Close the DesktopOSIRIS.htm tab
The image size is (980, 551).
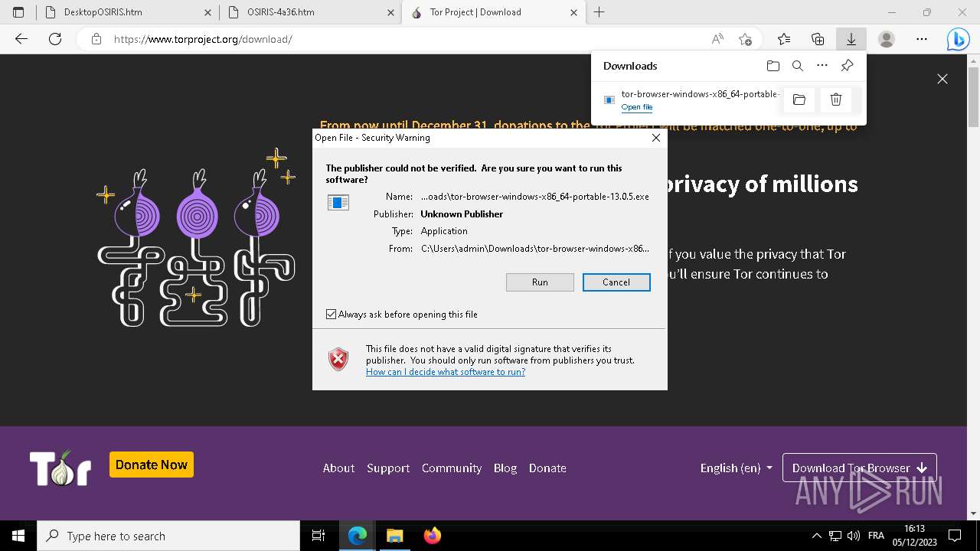point(208,12)
